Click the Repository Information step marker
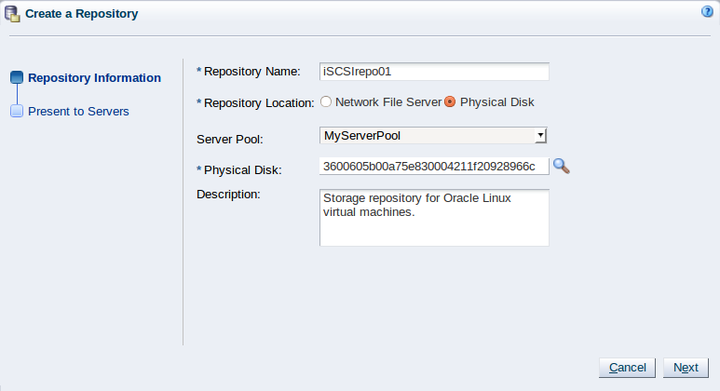Screen dimensions: 720x391 tap(17, 77)
